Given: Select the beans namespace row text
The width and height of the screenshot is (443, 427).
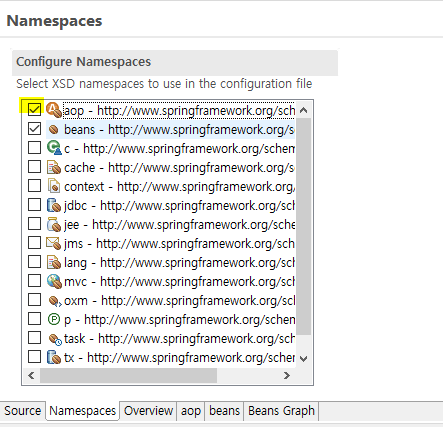Looking at the screenshot, I should (x=179, y=129).
